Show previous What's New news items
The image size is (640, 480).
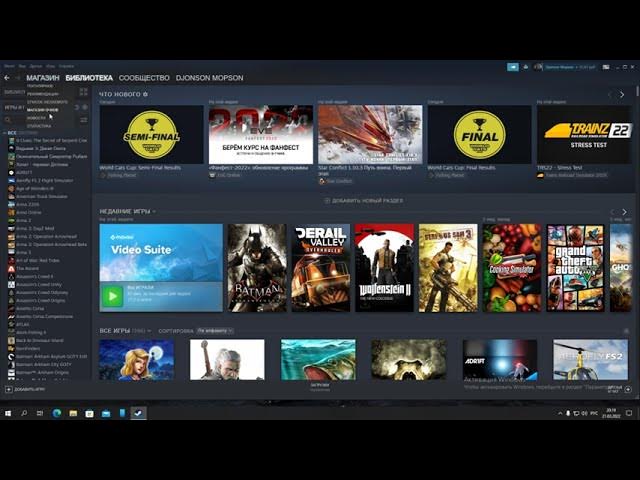pos(610,94)
